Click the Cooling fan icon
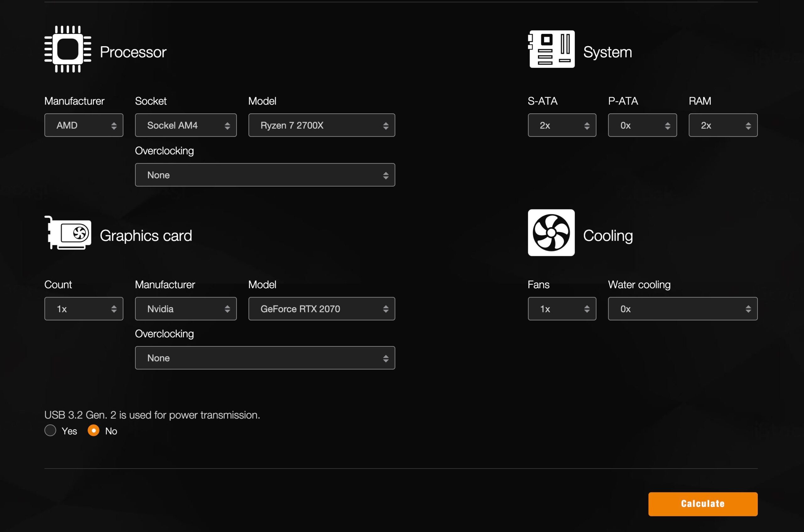The width and height of the screenshot is (804, 532). [551, 233]
